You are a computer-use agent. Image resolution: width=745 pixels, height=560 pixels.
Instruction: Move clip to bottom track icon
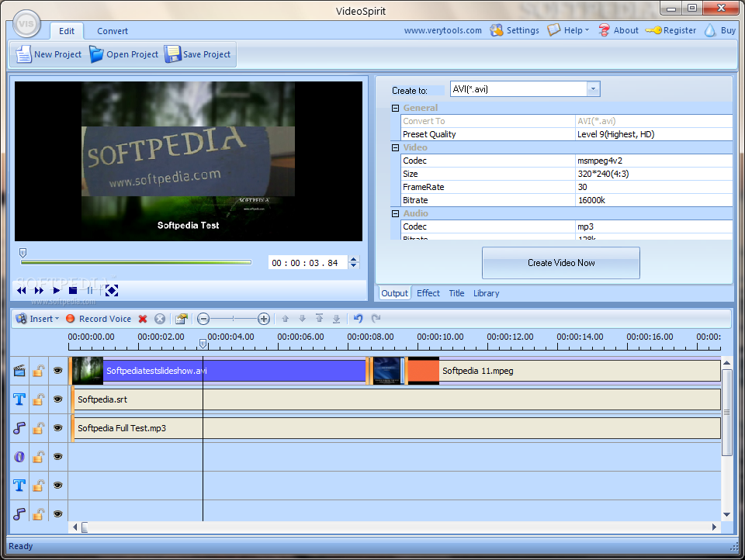(x=336, y=319)
